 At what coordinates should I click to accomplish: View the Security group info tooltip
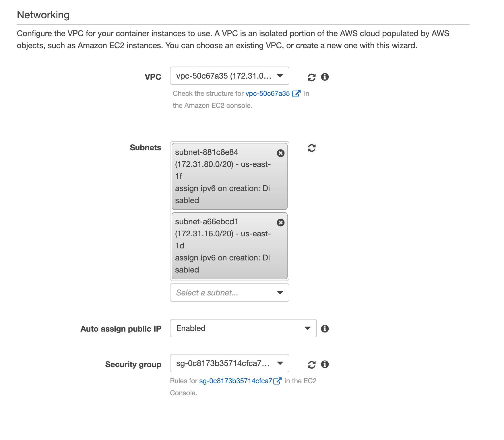[325, 364]
